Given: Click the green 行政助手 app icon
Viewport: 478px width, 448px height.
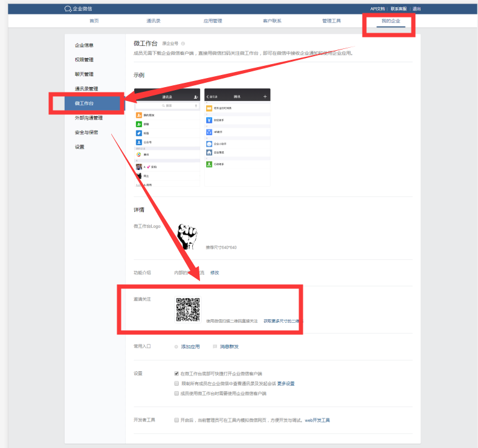Looking at the screenshot, I should tap(209, 164).
